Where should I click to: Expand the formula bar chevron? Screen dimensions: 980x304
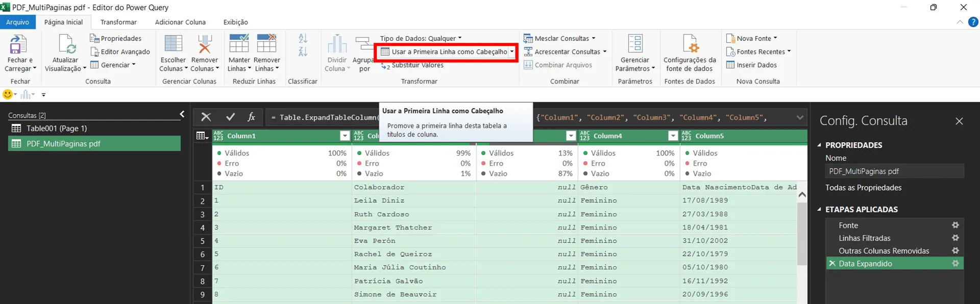pyautogui.click(x=800, y=117)
